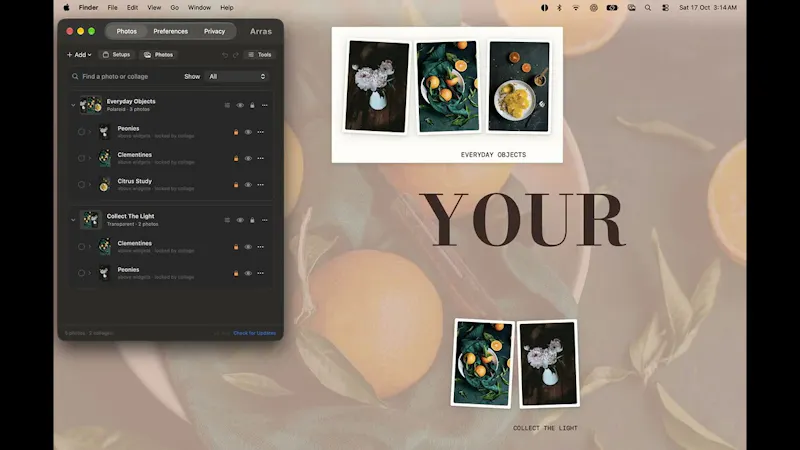The height and width of the screenshot is (450, 800).
Task: Open the Add dropdown menu
Action: [79, 55]
